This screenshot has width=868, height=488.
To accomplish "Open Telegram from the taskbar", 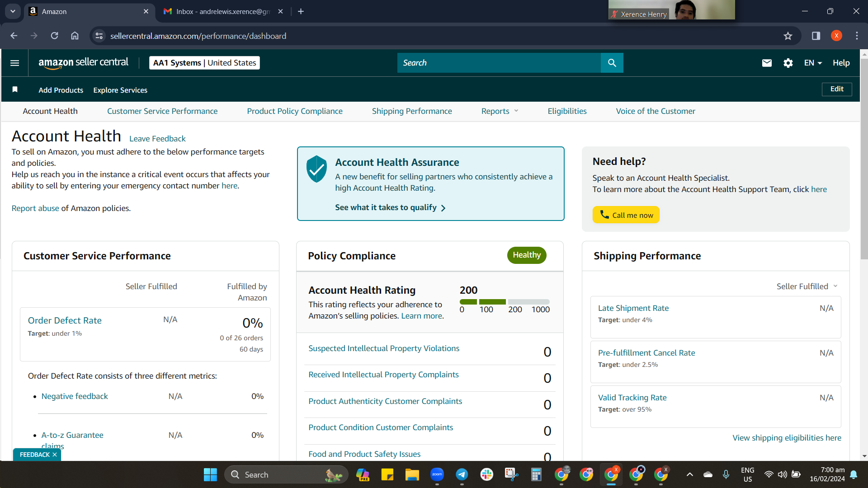I will (462, 474).
